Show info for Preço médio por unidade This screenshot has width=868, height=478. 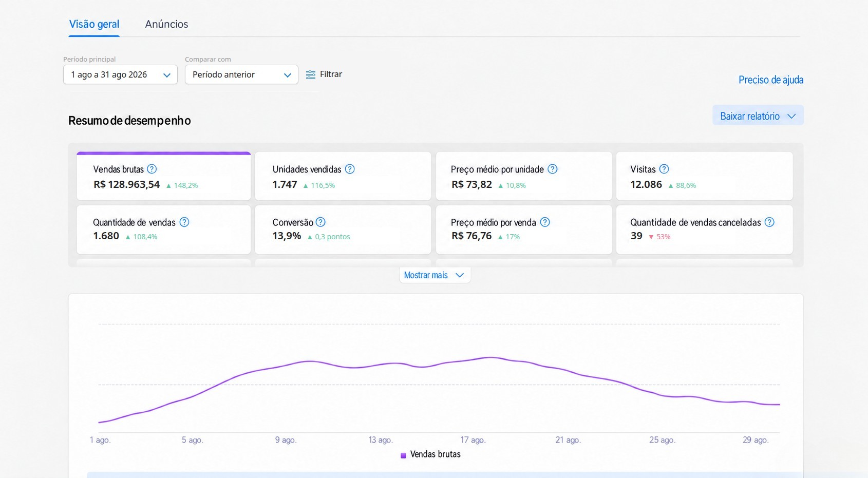552,169
